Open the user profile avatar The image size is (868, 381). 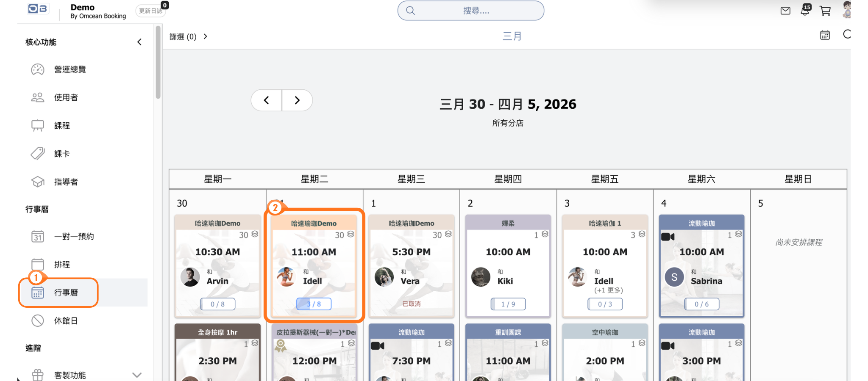coord(846,9)
